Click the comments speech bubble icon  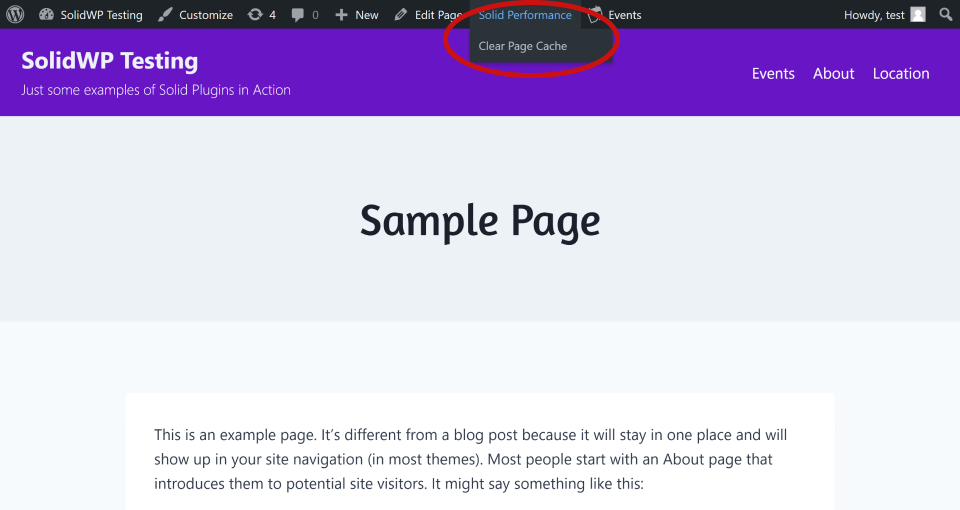[298, 15]
